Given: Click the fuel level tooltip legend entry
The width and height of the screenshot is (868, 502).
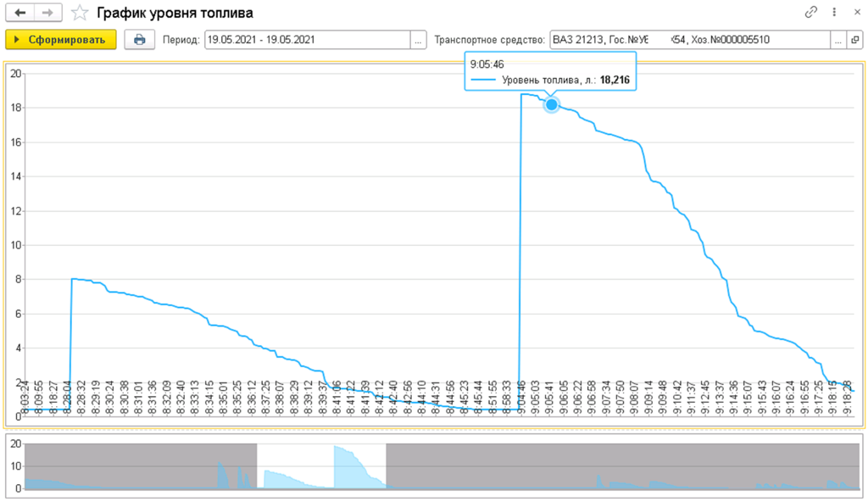Looking at the screenshot, I should [551, 81].
